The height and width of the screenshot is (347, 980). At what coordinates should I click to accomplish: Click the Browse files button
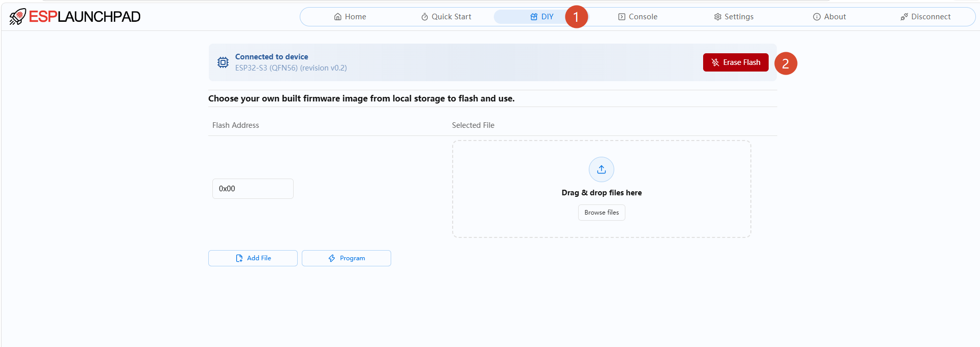[602, 213]
